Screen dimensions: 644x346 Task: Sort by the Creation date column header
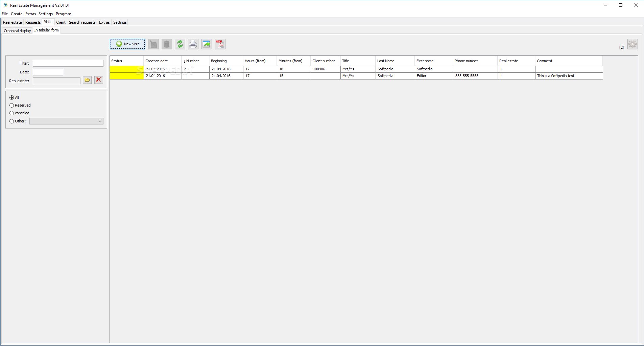(x=163, y=61)
